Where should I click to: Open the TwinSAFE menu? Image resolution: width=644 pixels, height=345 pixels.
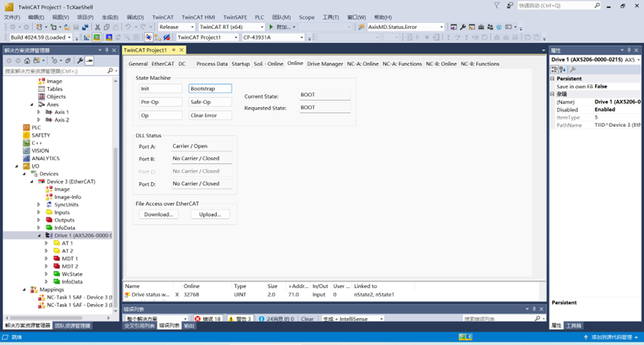coord(235,18)
